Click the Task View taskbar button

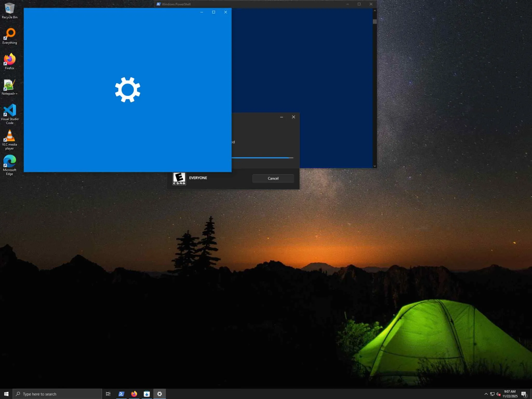click(108, 394)
